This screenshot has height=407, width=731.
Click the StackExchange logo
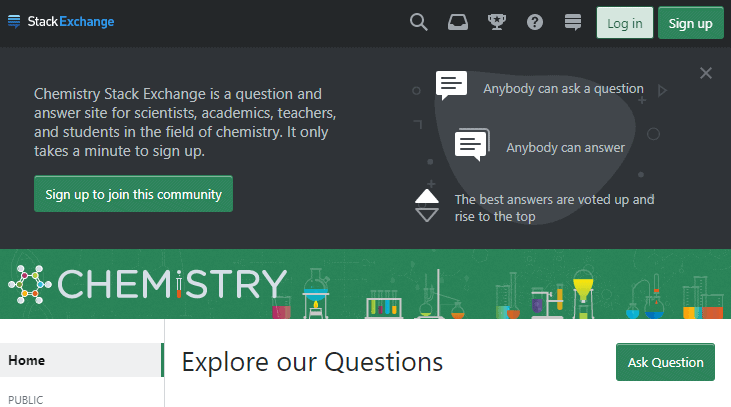61,22
